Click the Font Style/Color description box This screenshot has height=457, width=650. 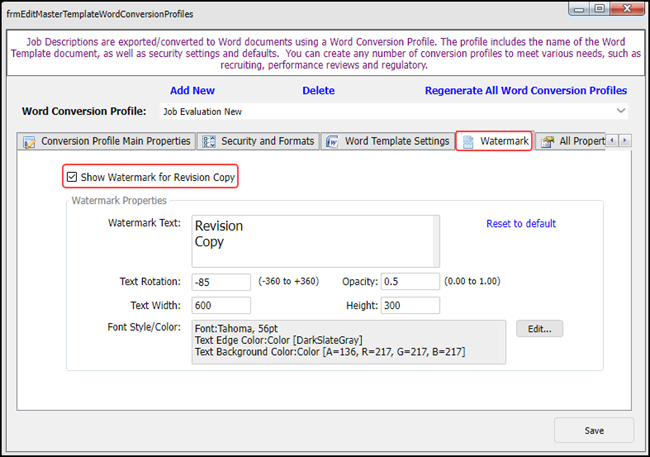[x=349, y=342]
